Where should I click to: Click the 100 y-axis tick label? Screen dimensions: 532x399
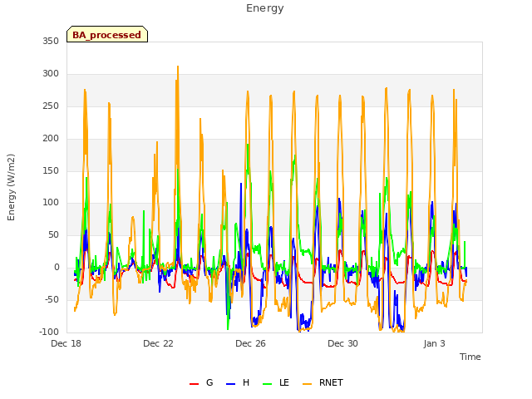51,203
